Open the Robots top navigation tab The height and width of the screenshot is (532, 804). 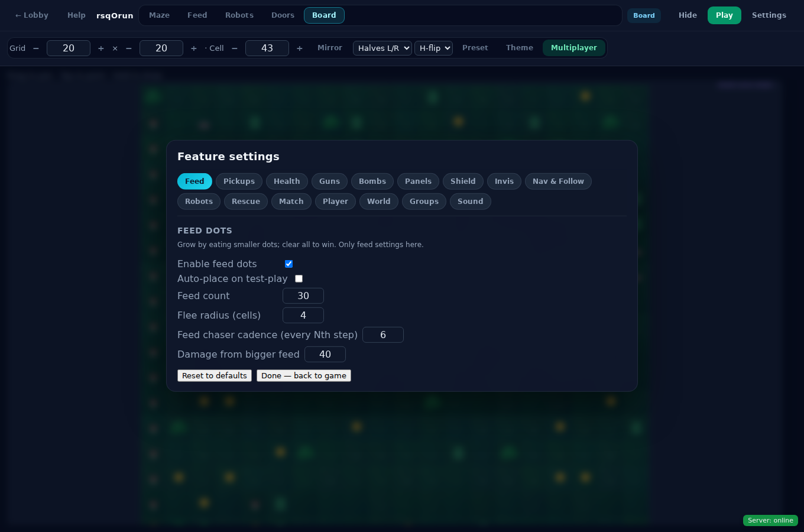(x=239, y=15)
